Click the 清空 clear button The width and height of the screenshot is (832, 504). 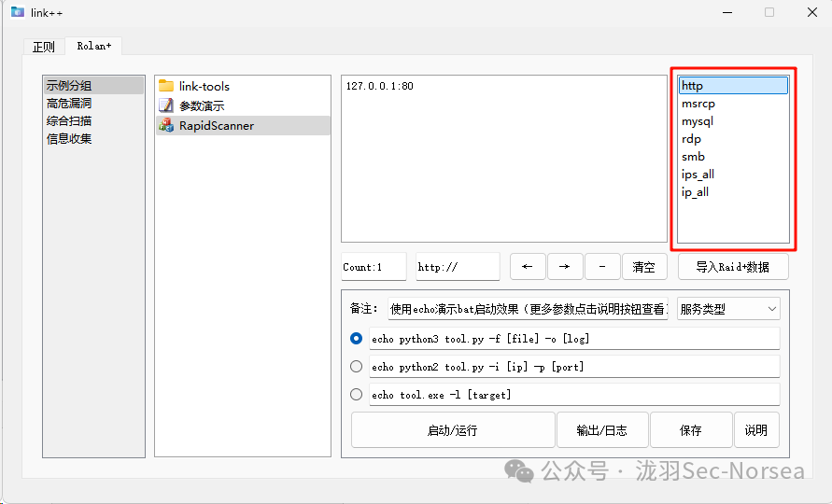pyautogui.click(x=644, y=267)
